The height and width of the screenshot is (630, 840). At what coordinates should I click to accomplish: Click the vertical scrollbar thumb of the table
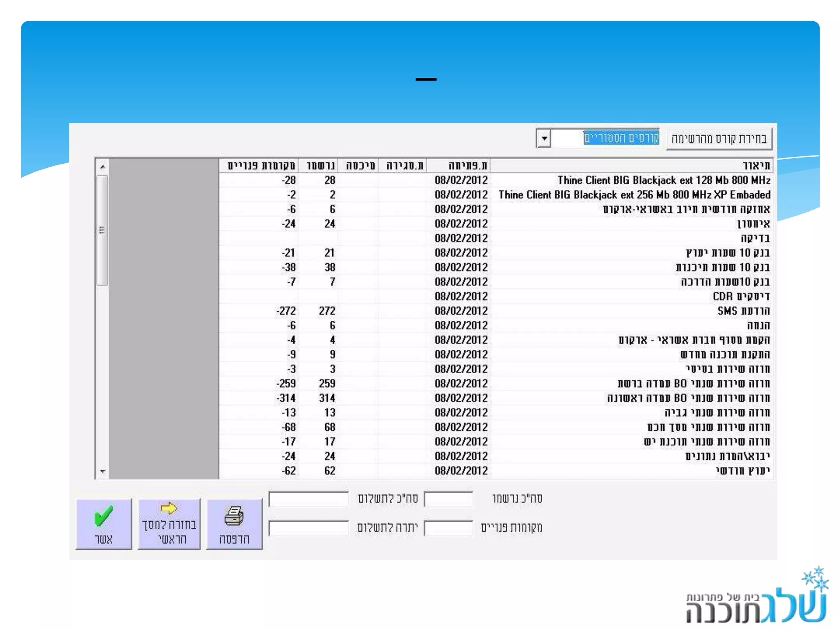pos(103,230)
